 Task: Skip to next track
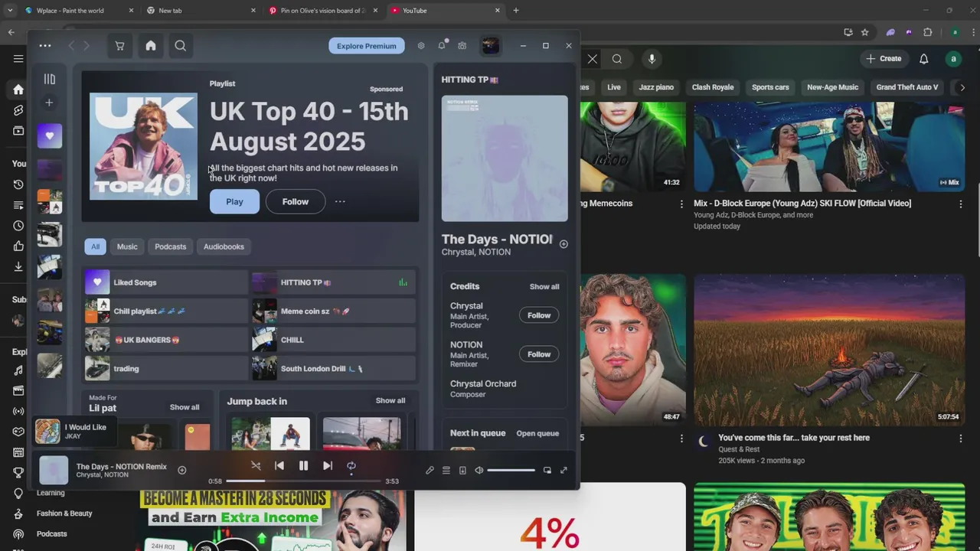[327, 465]
